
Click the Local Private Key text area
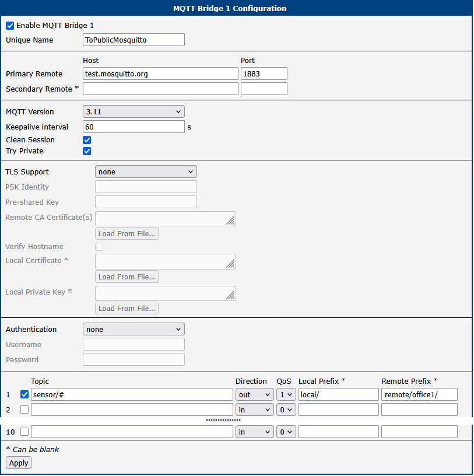tap(166, 293)
